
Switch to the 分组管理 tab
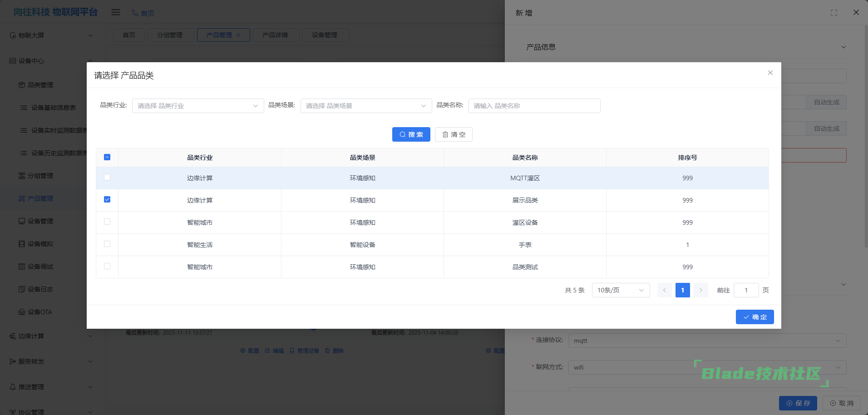coord(170,35)
